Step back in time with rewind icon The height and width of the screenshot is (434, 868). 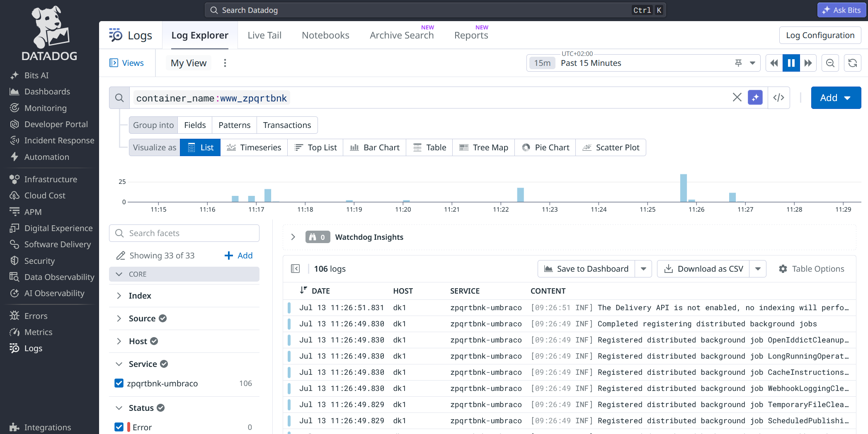coord(774,63)
